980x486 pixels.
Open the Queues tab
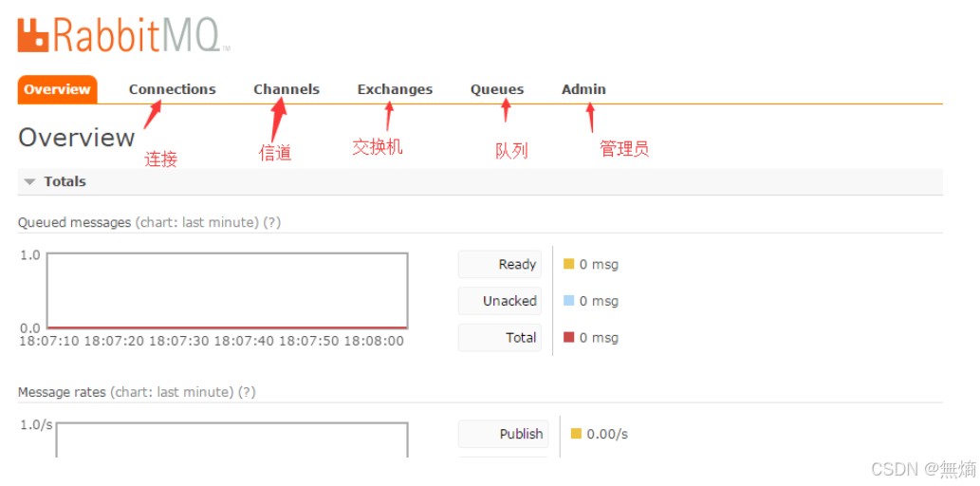pyautogui.click(x=497, y=89)
